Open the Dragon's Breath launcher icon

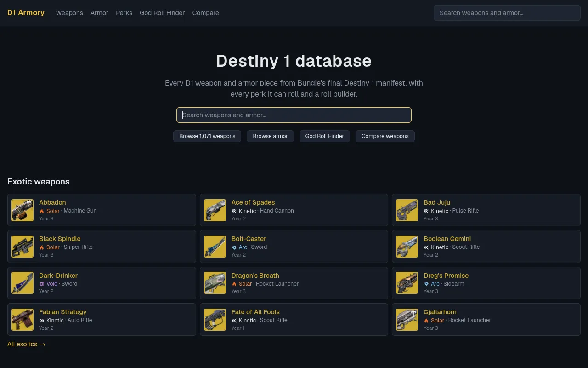(x=215, y=283)
